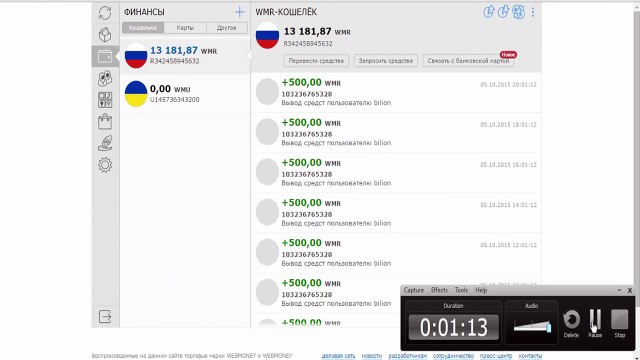Open the +500,00 transaction dated 05.10.2015 16:01:12
Image resolution: width=640 pixels, height=360 pixels.
click(x=396, y=172)
